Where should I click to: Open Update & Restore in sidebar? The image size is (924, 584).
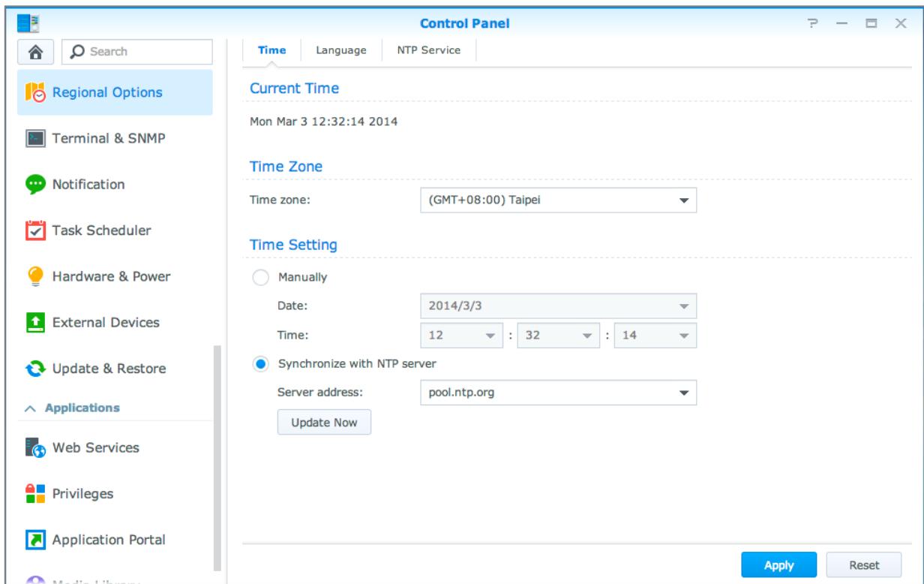(115, 369)
